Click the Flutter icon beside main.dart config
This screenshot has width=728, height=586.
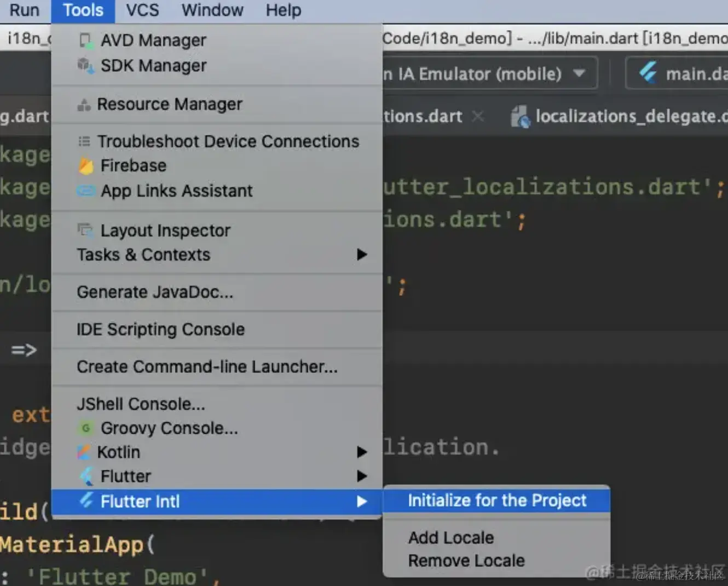[648, 73]
